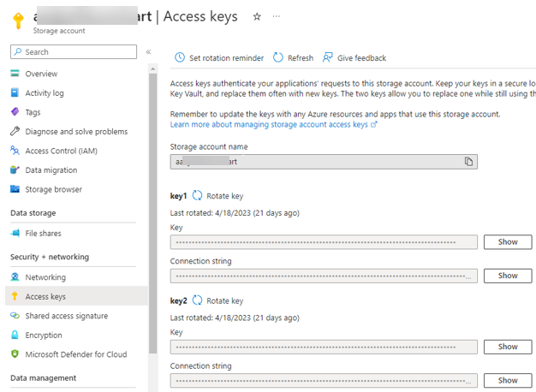Click the 'Security + networking' section heading
The width and height of the screenshot is (536, 392).
[x=50, y=257]
